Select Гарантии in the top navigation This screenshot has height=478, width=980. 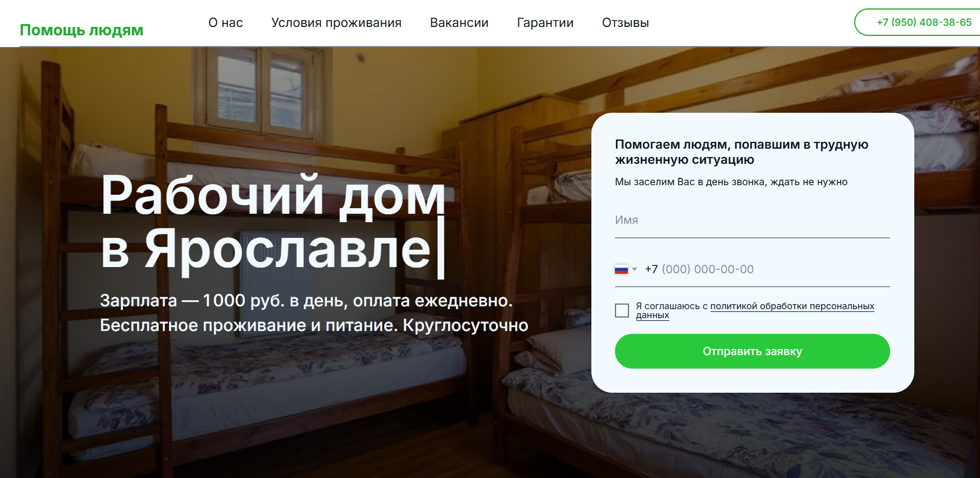[545, 23]
